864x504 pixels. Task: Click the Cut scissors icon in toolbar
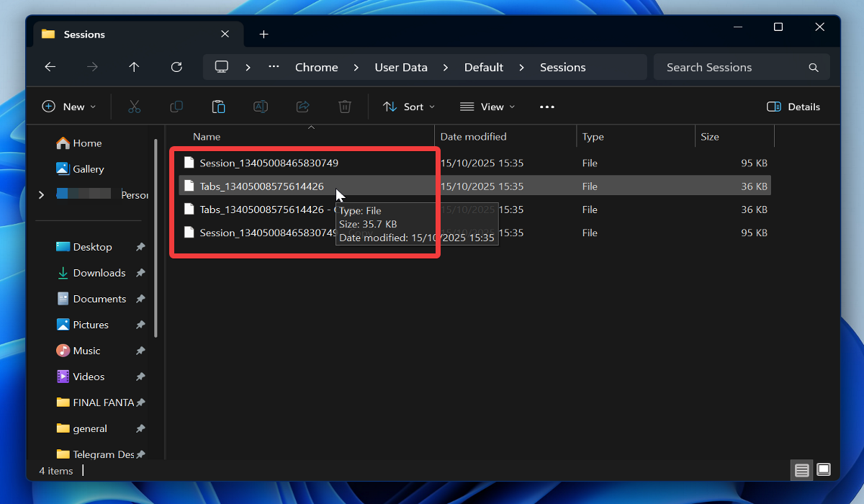tap(134, 107)
